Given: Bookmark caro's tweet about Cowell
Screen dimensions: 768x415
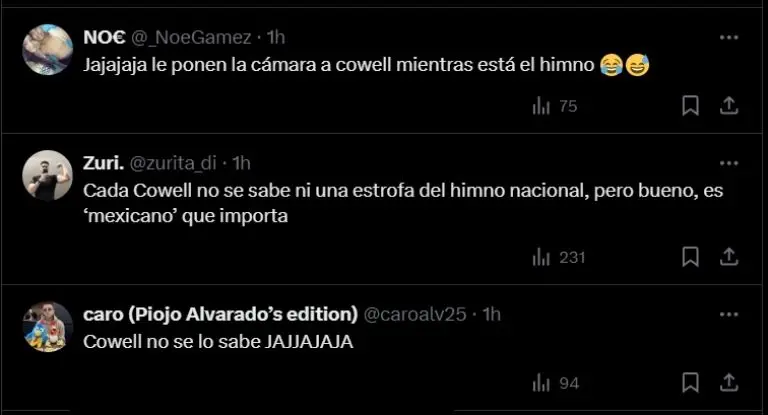Looking at the screenshot, I should 691,383.
